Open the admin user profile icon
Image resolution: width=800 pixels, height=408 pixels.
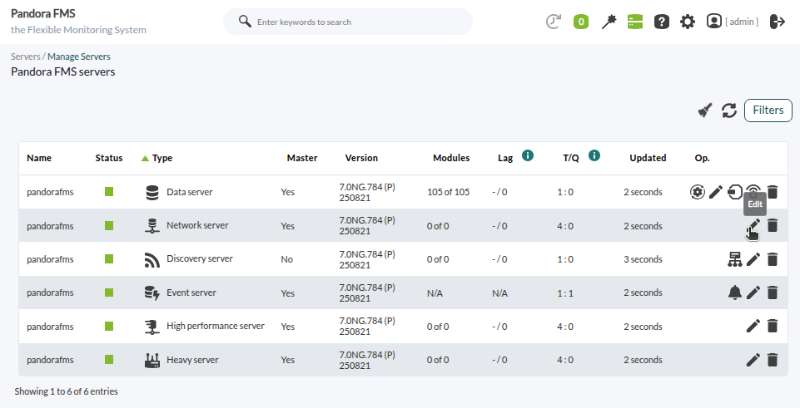(714, 21)
